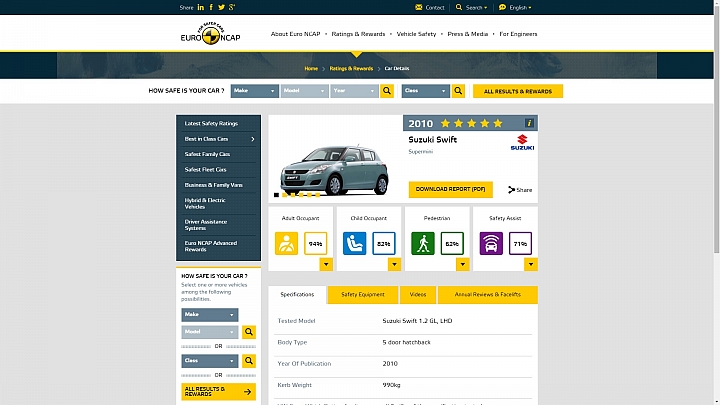The image size is (720, 405).
Task: Open Contact envelope link
Action: [x=429, y=7]
